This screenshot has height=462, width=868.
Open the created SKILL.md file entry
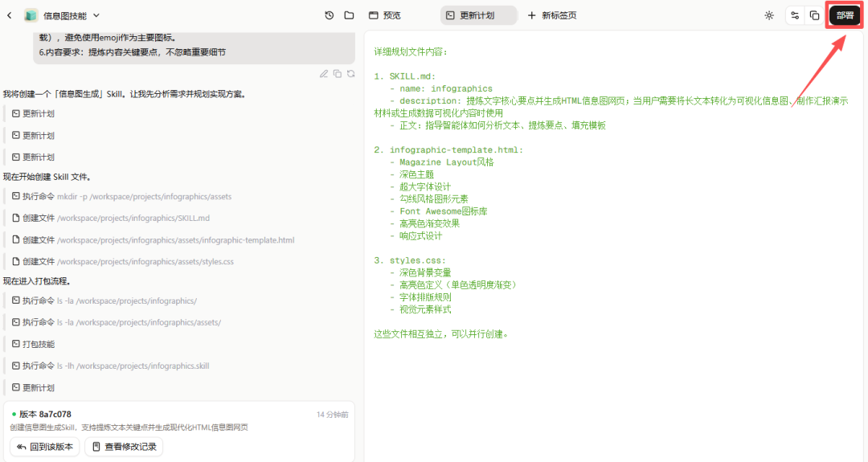(x=111, y=218)
